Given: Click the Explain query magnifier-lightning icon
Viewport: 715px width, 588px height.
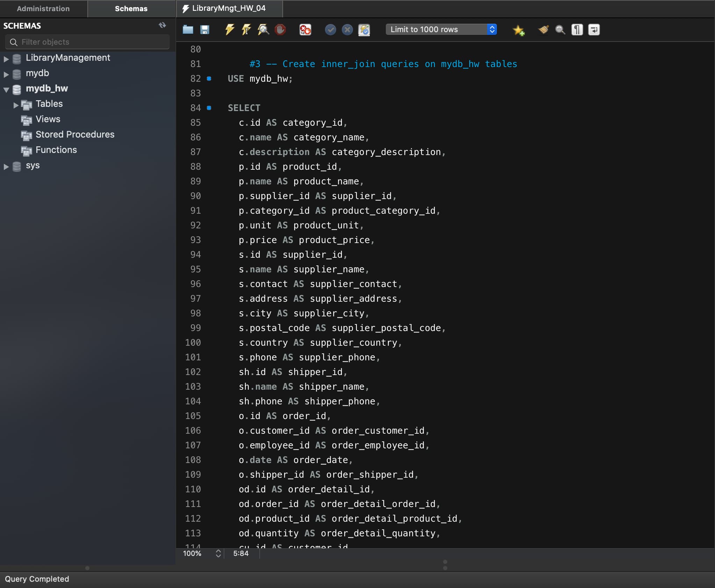Looking at the screenshot, I should (x=263, y=30).
